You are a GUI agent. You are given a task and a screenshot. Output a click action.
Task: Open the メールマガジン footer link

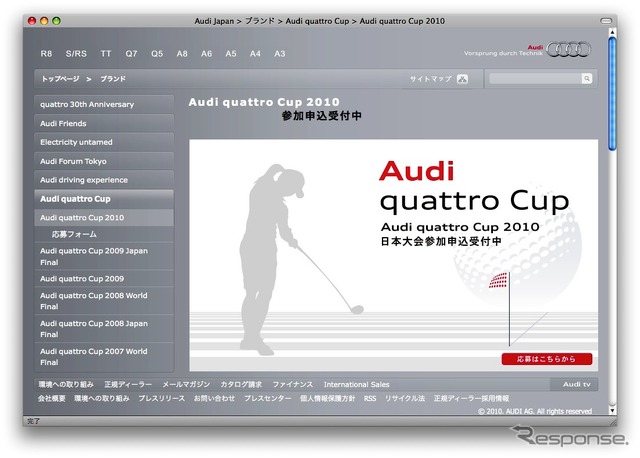click(186, 385)
